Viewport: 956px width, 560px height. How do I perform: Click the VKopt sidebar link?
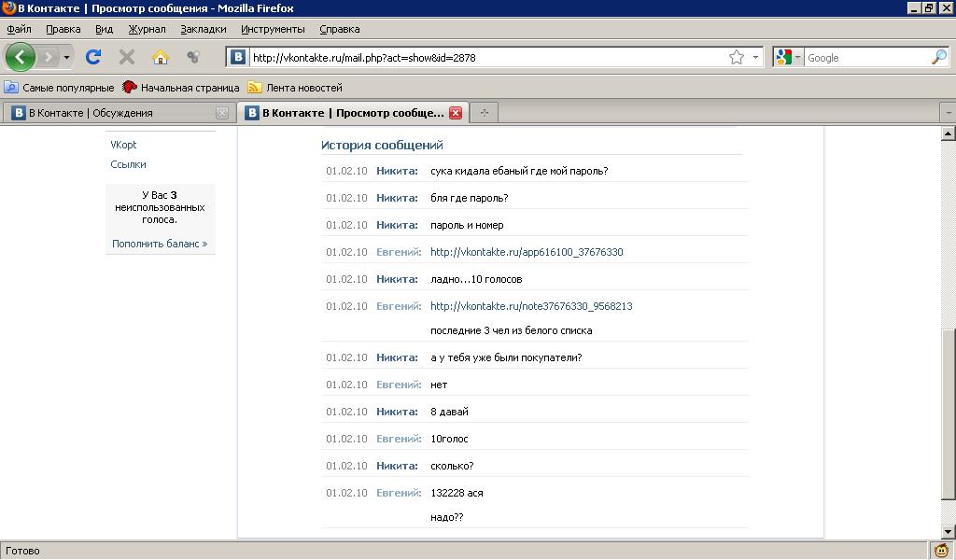point(123,145)
